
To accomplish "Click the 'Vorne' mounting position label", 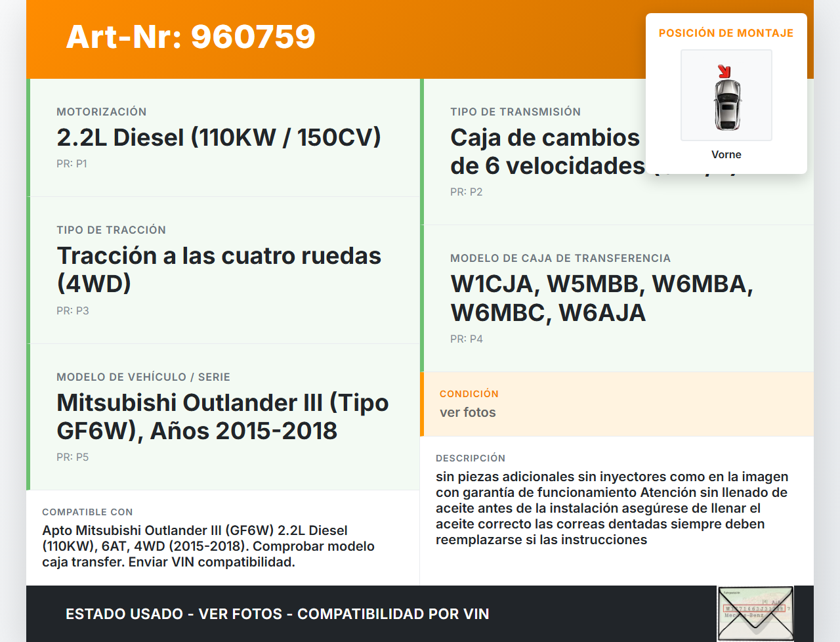I will (x=726, y=154).
